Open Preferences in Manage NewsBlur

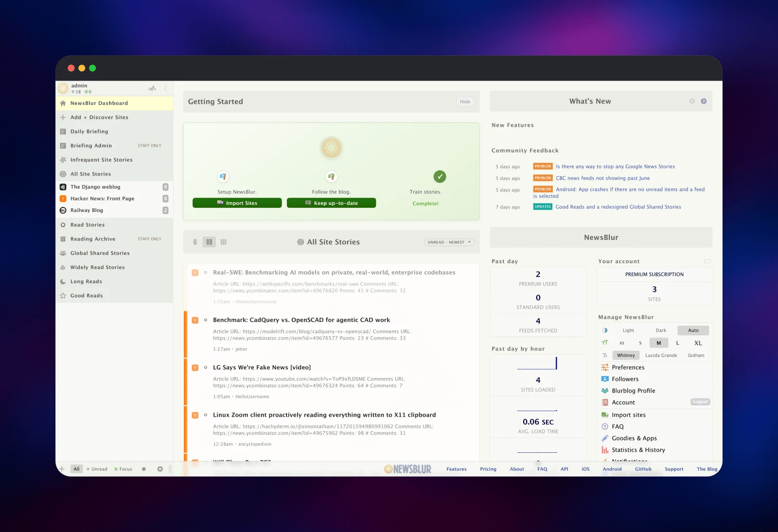point(654,367)
